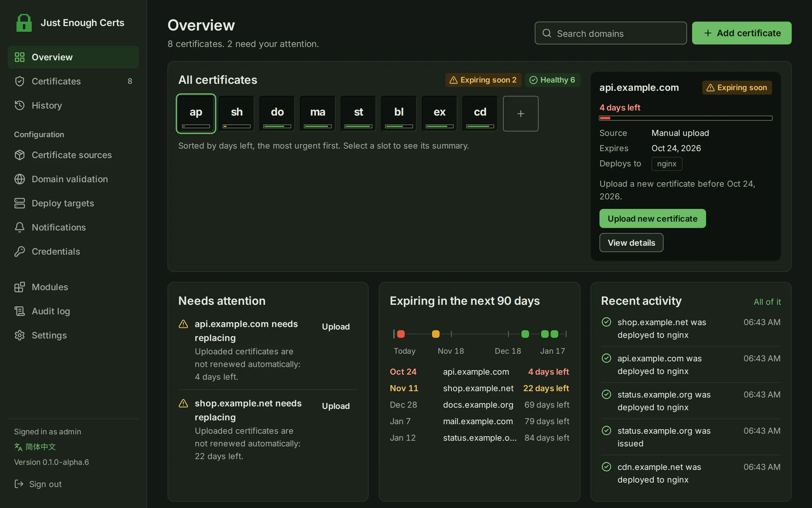Click the Settings gear icon

point(20,335)
